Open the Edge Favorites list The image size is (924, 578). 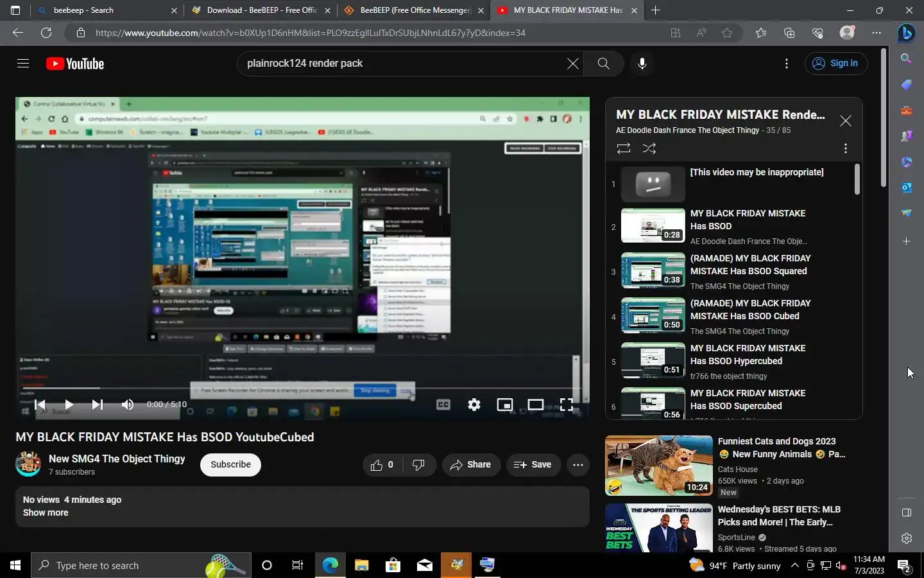pos(761,33)
